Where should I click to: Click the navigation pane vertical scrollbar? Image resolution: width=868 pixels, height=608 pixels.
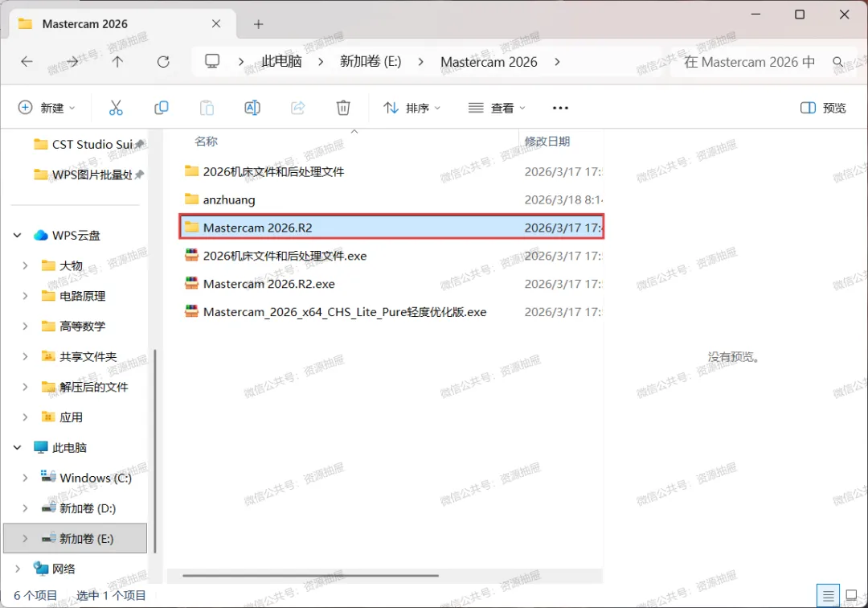tap(154, 450)
